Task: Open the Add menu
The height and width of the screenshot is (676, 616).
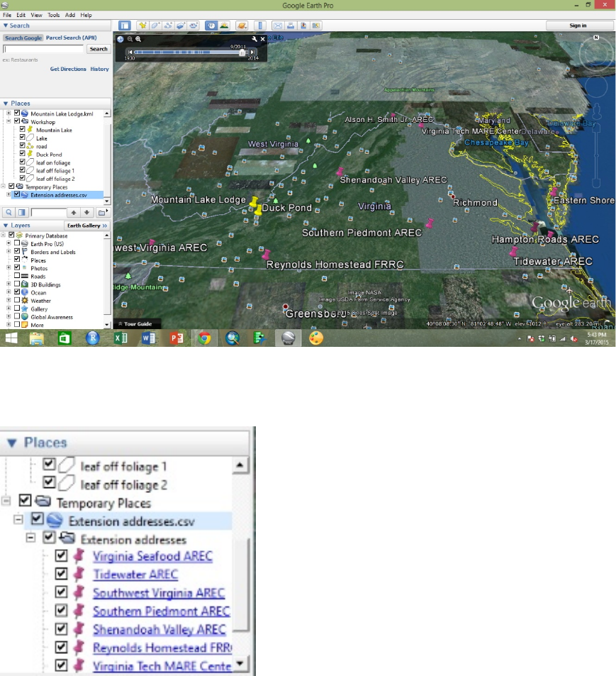Action: [x=70, y=15]
